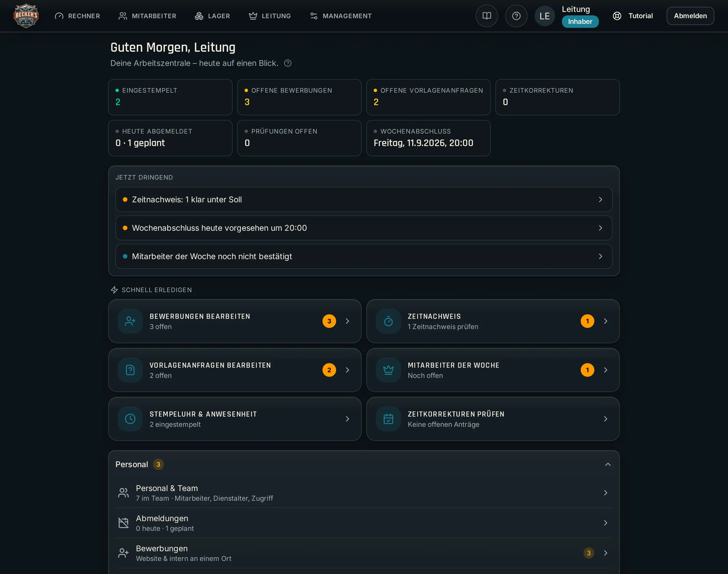728x574 pixels.
Task: Click the crown icon in Mitarbeiter der Woche
Action: (x=388, y=370)
